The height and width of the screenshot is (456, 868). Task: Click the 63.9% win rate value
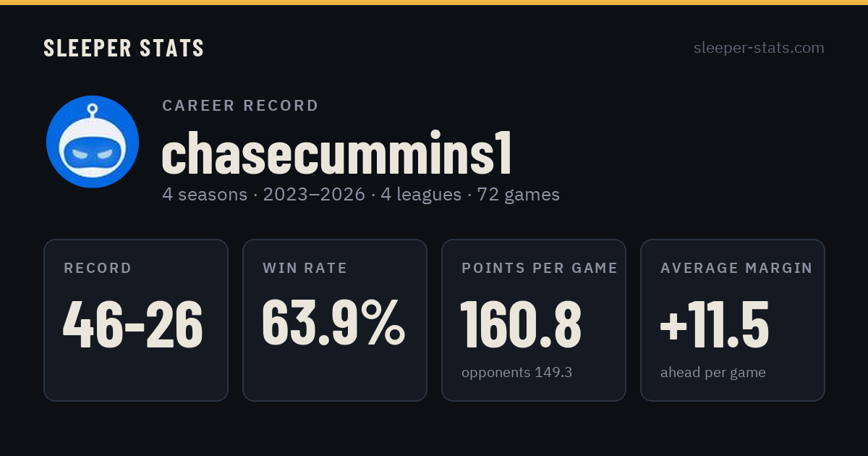pyautogui.click(x=333, y=324)
